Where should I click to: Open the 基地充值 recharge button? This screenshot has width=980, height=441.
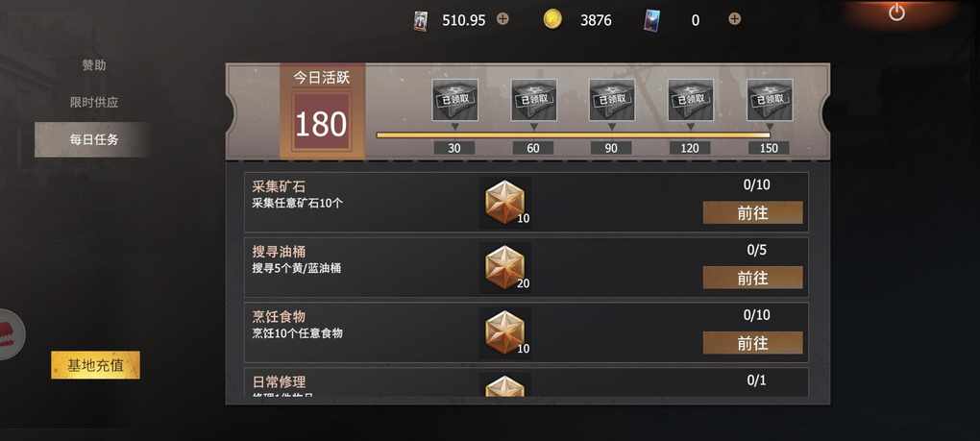(x=96, y=365)
